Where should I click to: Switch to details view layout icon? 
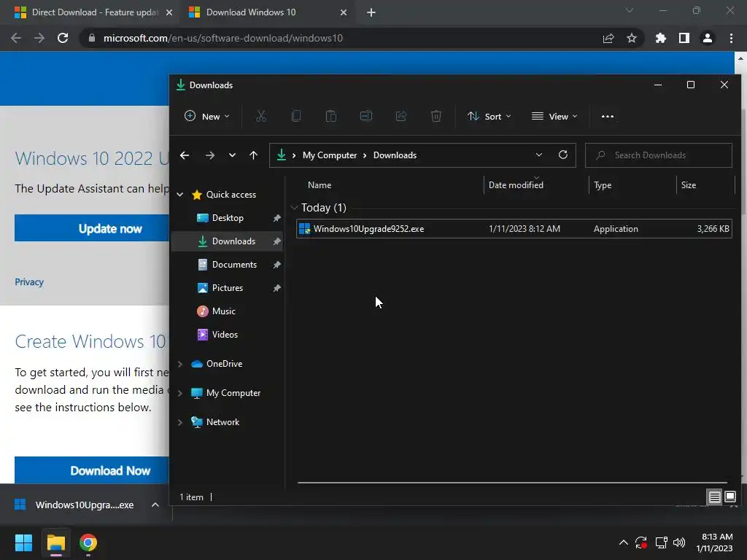pyautogui.click(x=714, y=497)
